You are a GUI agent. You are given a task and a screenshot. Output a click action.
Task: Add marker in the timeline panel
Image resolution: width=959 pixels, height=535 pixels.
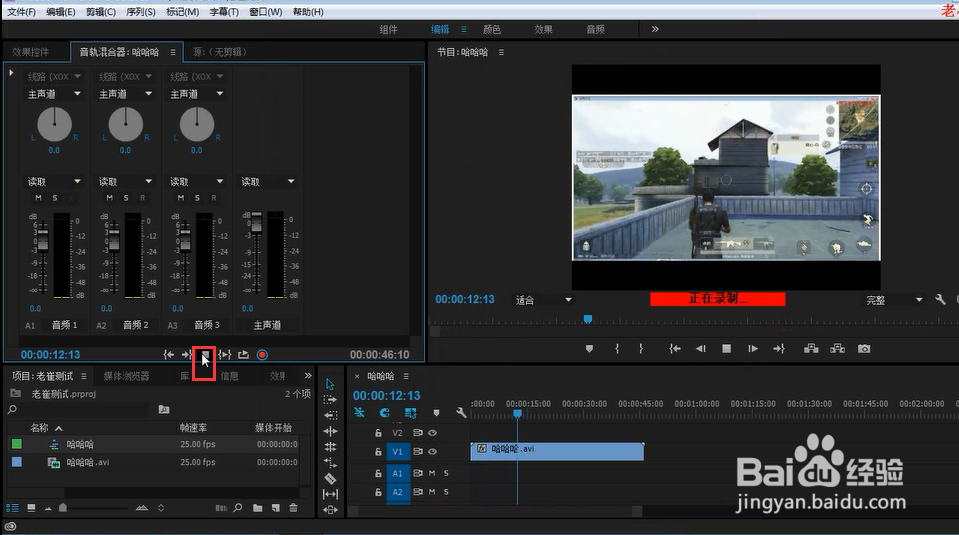coord(436,413)
